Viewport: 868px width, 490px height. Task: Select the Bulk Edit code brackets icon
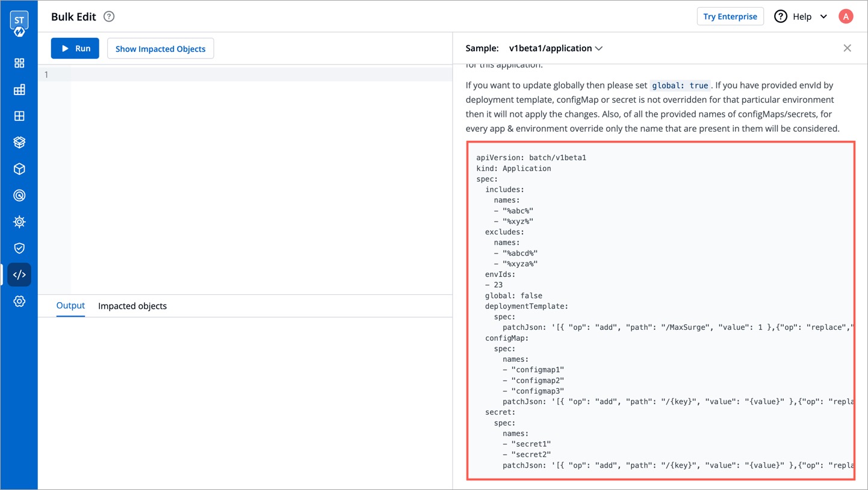[19, 274]
